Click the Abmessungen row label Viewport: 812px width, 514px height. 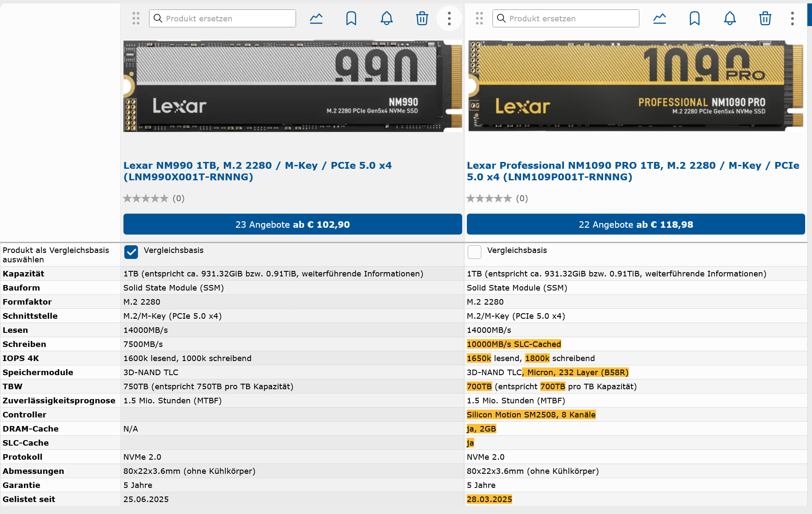tap(33, 471)
